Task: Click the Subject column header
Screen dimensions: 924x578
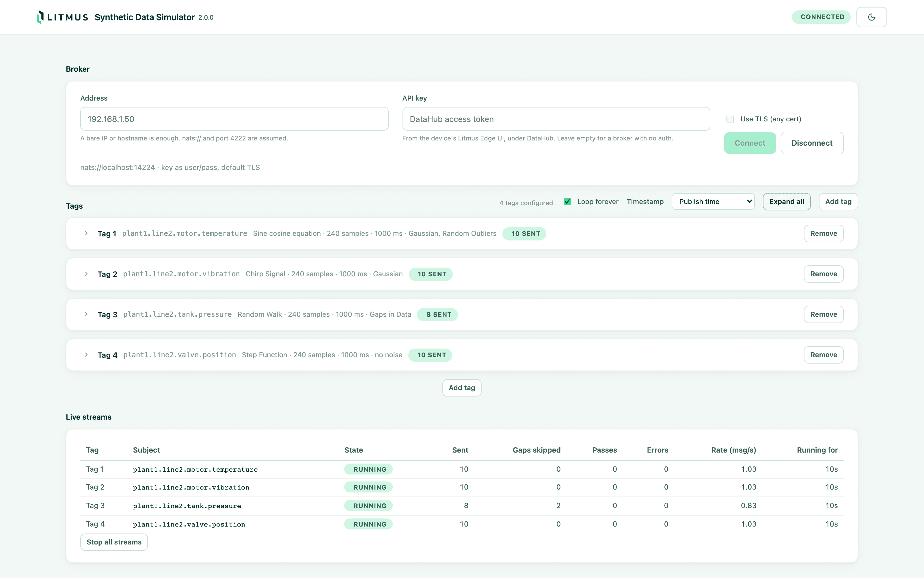Action: (x=146, y=450)
